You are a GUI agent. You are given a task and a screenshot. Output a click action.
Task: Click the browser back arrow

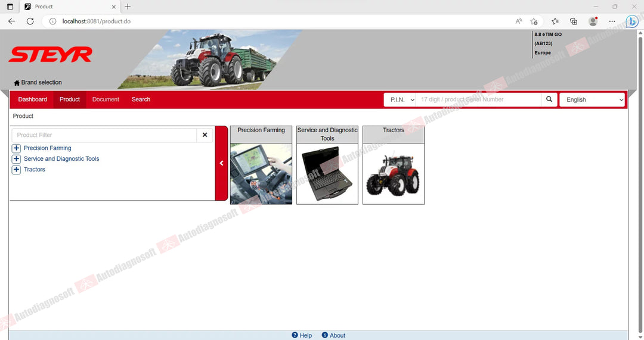click(x=11, y=21)
